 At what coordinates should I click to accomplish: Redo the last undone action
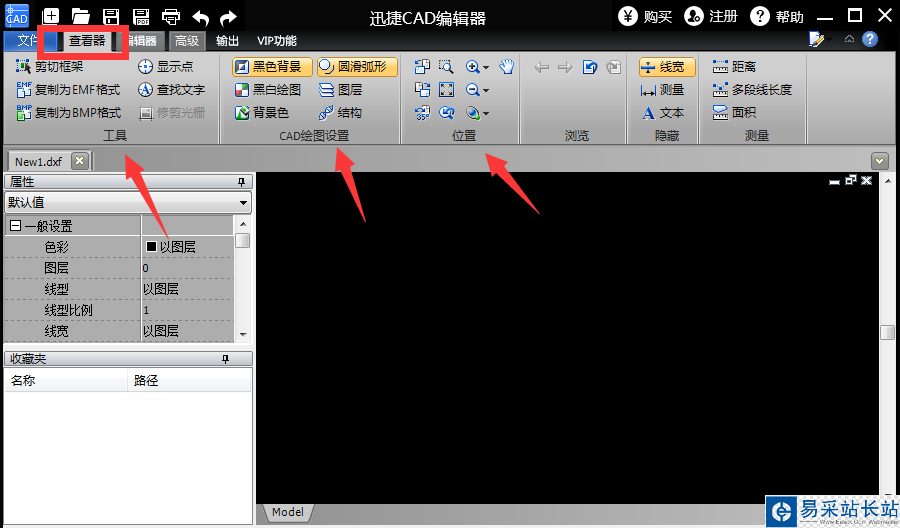tap(228, 17)
